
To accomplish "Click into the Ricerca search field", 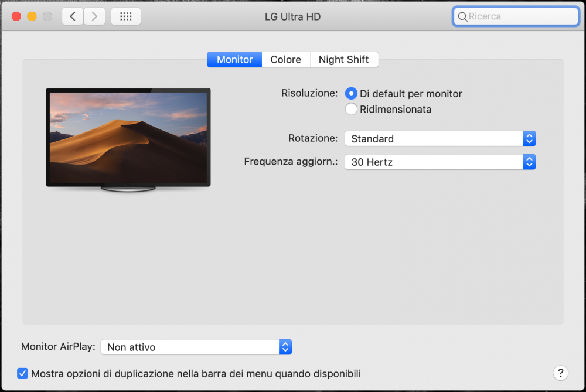I will click(516, 16).
